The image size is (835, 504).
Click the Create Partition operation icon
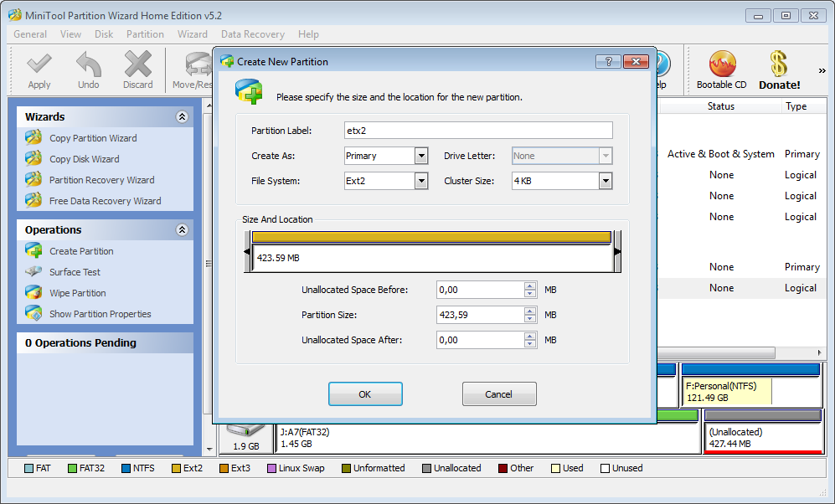tap(34, 250)
